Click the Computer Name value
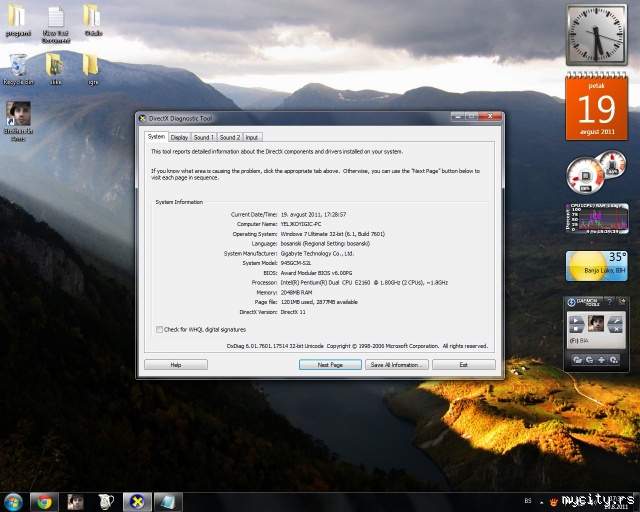640x512 pixels. tap(301, 224)
